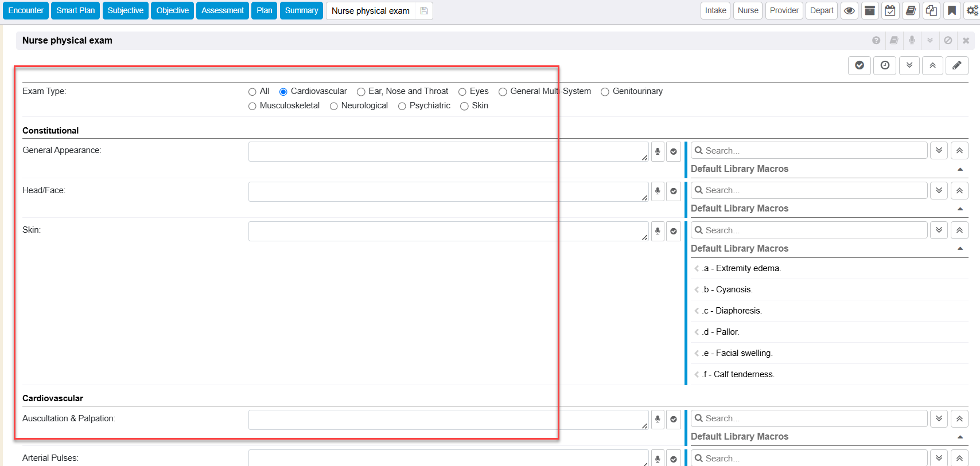Collapse macros with double-up arrow for General Appearance
Image resolution: width=980 pixels, height=466 pixels.
(x=959, y=151)
